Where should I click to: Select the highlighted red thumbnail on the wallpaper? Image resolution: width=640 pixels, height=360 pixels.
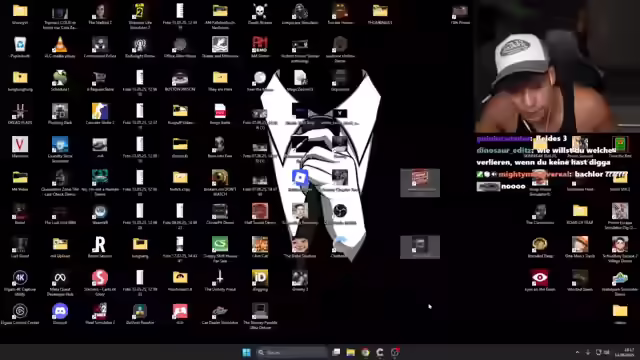click(420, 182)
